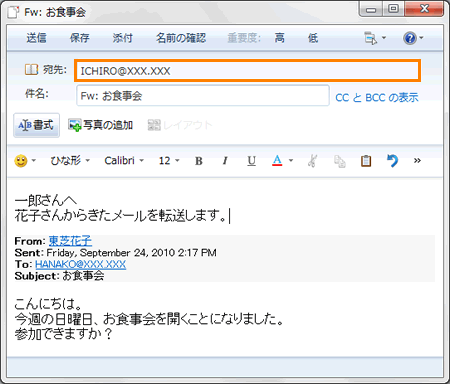The width and height of the screenshot is (450, 384).
Task: Open the smiley emoticon picker
Action: coord(21,161)
